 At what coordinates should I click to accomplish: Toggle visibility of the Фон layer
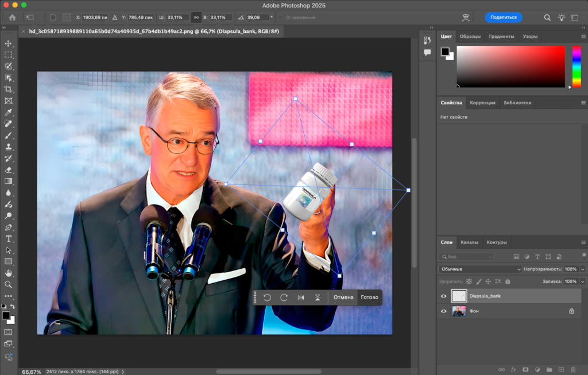point(443,311)
